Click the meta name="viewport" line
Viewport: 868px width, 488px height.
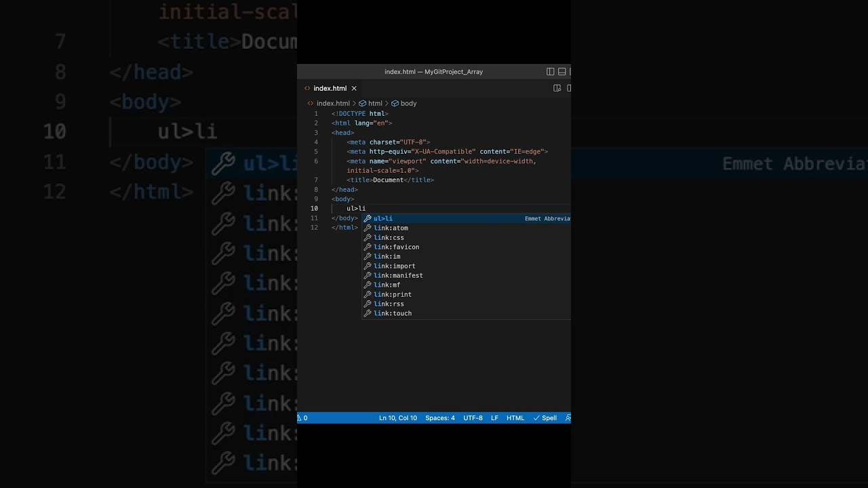point(441,161)
